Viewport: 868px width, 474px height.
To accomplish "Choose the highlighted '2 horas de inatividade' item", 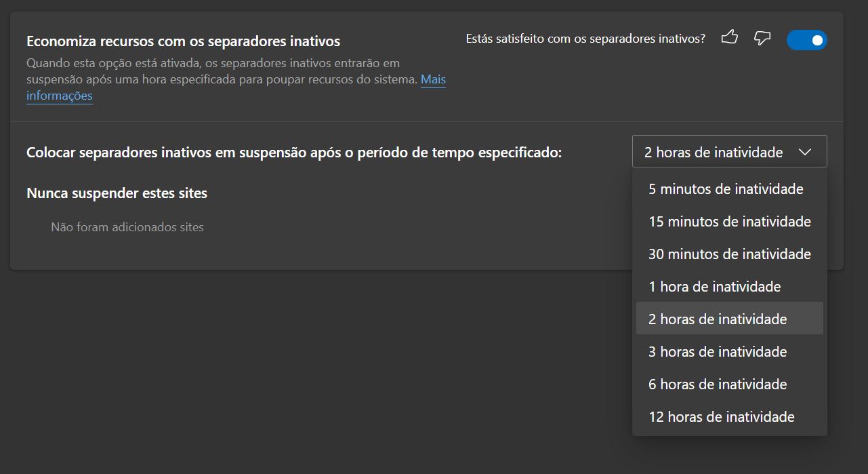I will click(x=730, y=319).
